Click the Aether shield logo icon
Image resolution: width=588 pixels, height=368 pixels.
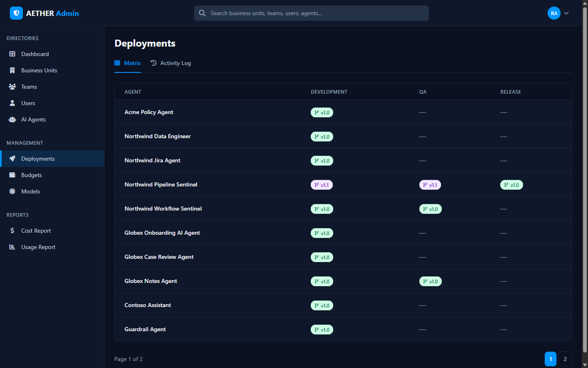[x=16, y=13]
